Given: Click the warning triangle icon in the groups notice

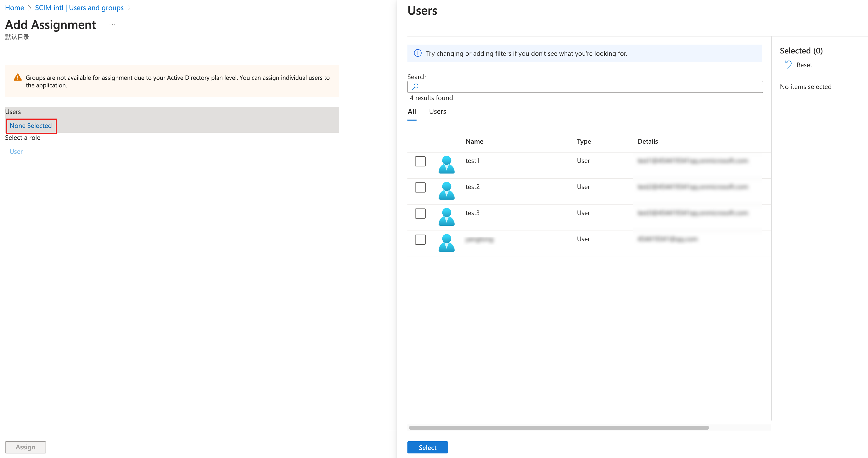Looking at the screenshot, I should 17,77.
